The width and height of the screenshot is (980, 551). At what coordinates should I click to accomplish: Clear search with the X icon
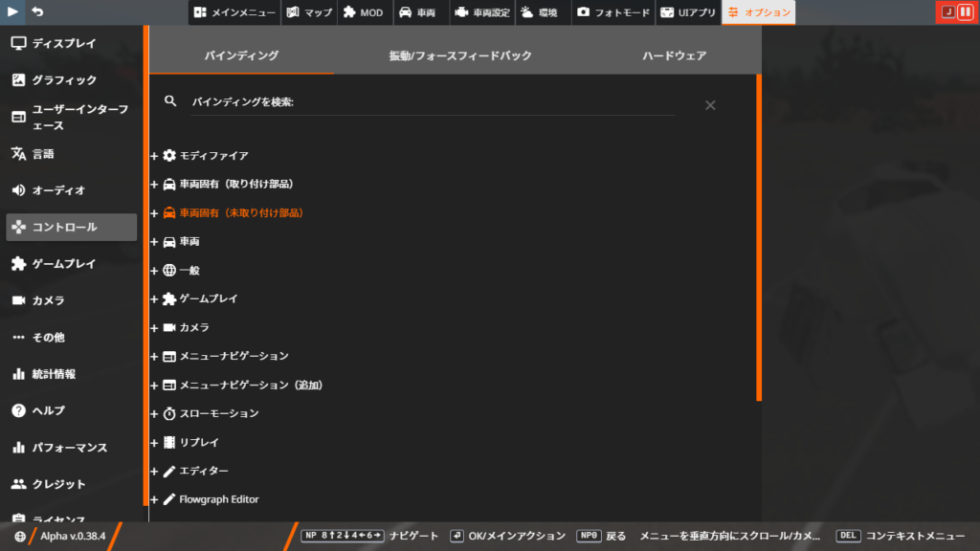pos(710,105)
